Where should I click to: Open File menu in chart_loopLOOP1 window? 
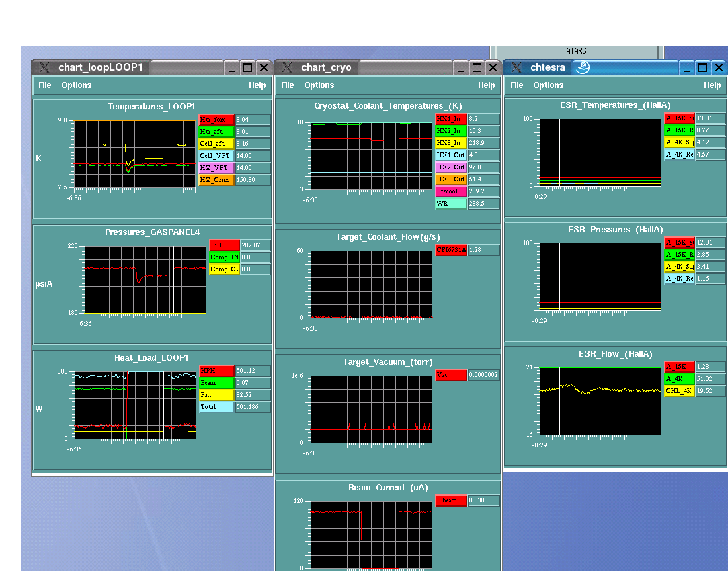click(x=44, y=85)
